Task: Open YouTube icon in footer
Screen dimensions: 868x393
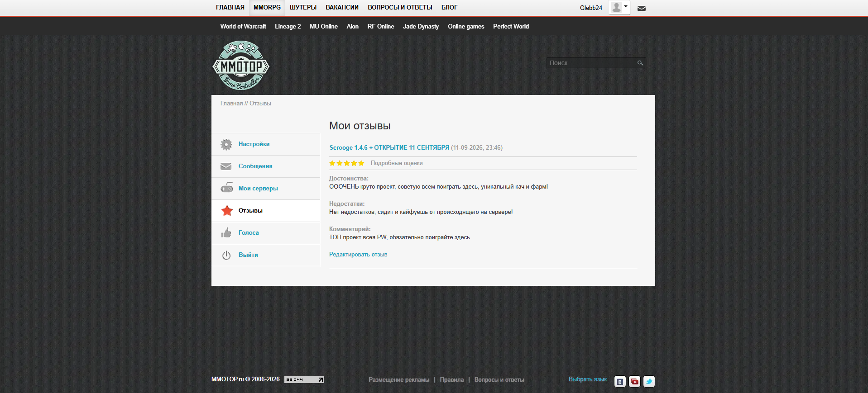Action: point(634,381)
